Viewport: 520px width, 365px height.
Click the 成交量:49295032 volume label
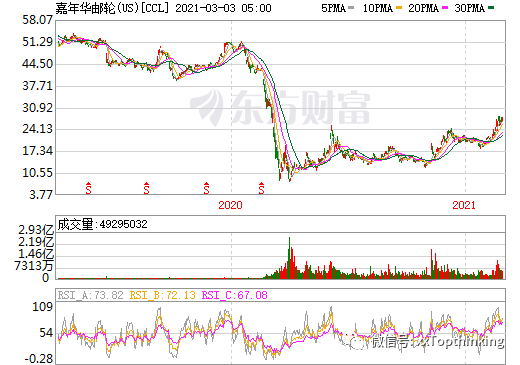102,224
